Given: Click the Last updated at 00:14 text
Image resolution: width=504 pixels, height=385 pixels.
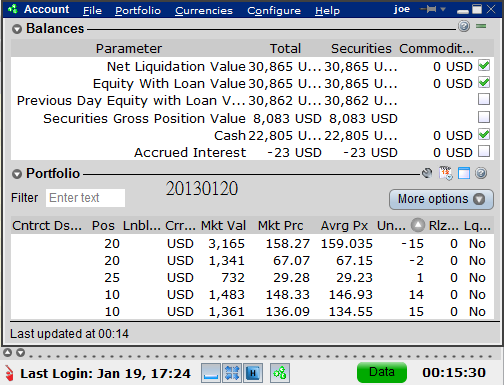Looking at the screenshot, I should click(x=69, y=334).
